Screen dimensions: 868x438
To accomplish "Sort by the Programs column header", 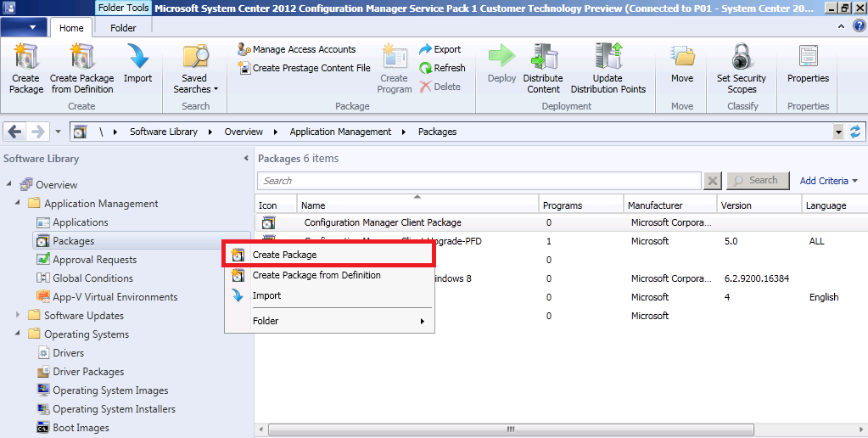I will point(581,205).
